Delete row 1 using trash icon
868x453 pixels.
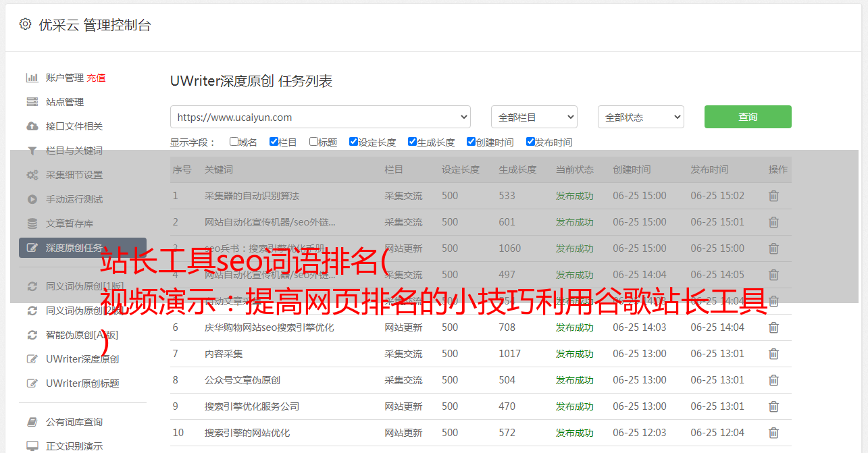click(x=773, y=196)
